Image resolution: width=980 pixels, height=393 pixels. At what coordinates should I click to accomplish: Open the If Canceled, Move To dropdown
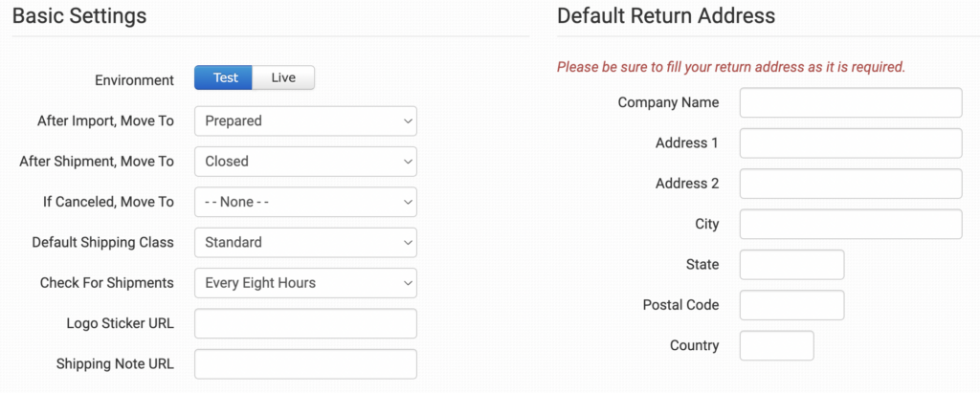pos(305,203)
